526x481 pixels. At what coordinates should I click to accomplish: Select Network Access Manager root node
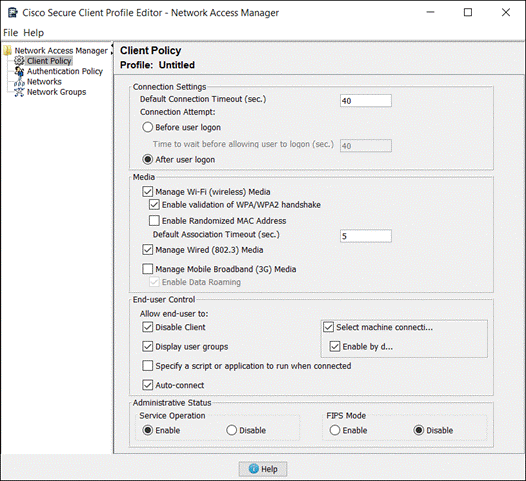pyautogui.click(x=61, y=51)
